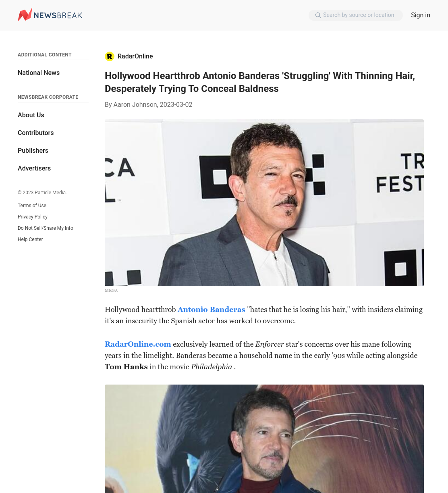Click the © 2023 Particle Media text
The image size is (448, 493).
click(42, 193)
